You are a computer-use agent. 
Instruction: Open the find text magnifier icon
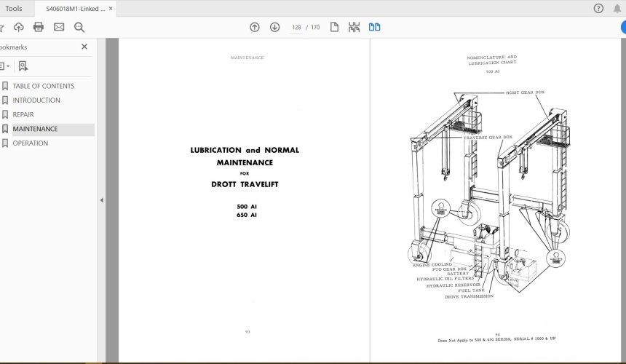click(x=79, y=27)
